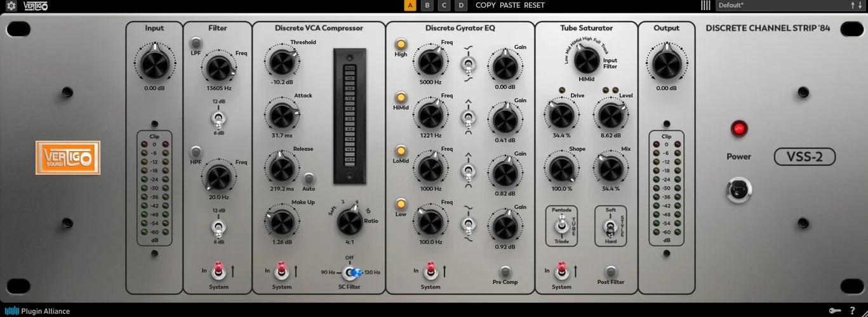Toggle the HPF filter button

(x=196, y=152)
